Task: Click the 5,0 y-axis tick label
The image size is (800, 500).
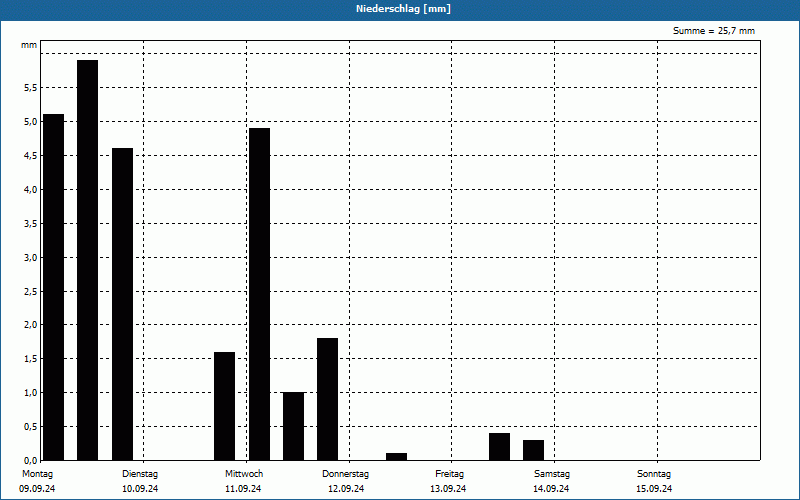Action: [x=31, y=122]
